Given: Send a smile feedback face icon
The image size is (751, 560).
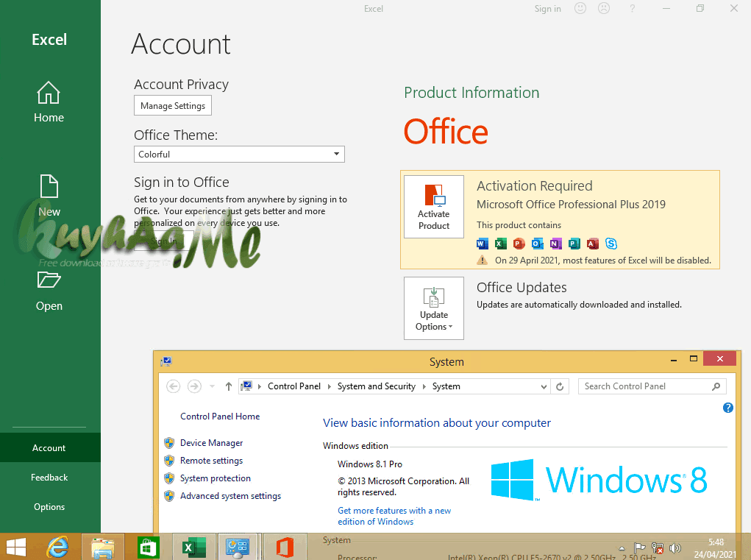Looking at the screenshot, I should 580,8.
